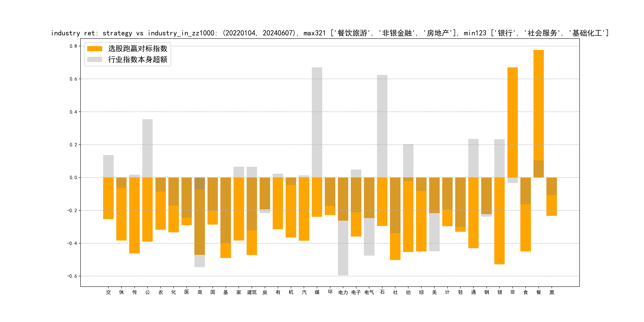Image resolution: width=644 pixels, height=322 pixels.
Task: Click the x-axis label 建筑
Action: (252, 292)
